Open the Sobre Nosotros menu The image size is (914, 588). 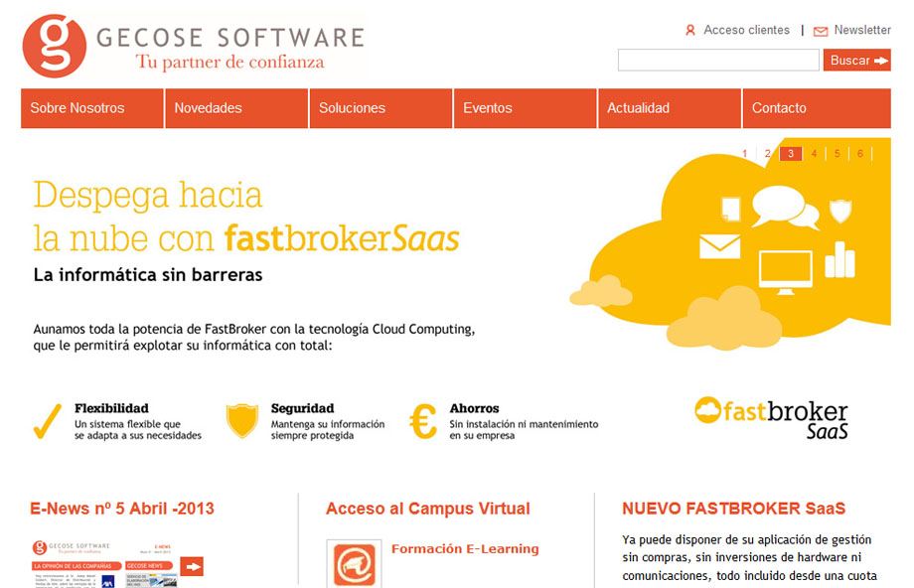coord(92,108)
